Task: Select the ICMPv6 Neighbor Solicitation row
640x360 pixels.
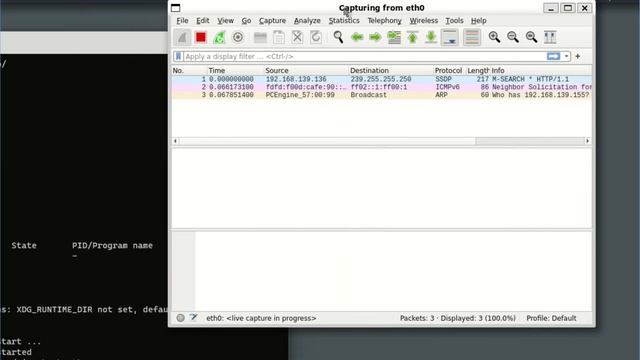Action: pyautogui.click(x=382, y=87)
